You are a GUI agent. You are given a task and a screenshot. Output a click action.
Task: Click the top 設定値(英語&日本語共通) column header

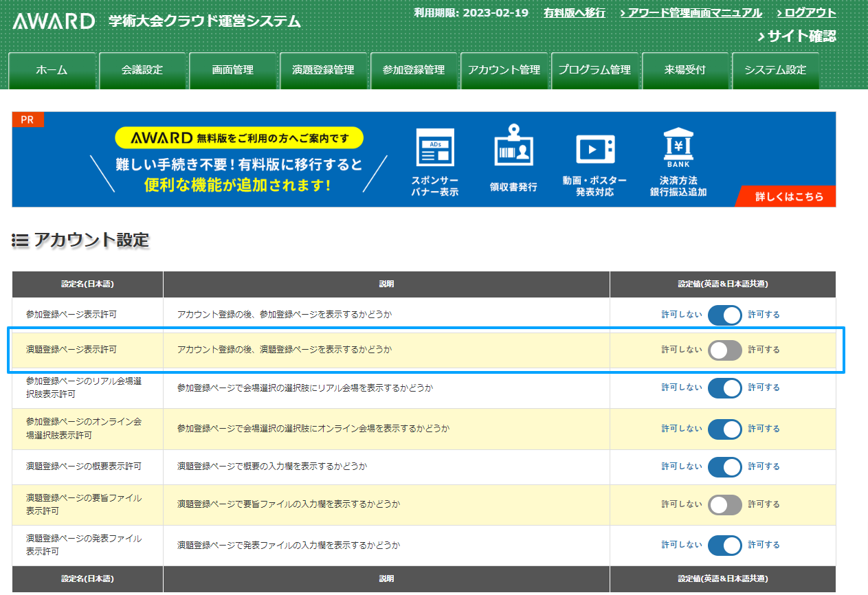click(x=723, y=284)
